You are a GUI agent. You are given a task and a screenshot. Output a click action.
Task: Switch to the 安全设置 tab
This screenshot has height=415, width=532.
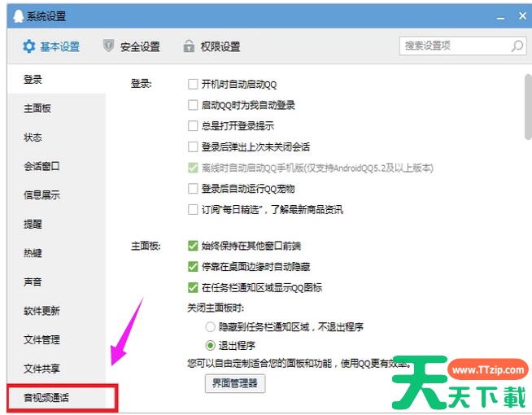point(132,46)
